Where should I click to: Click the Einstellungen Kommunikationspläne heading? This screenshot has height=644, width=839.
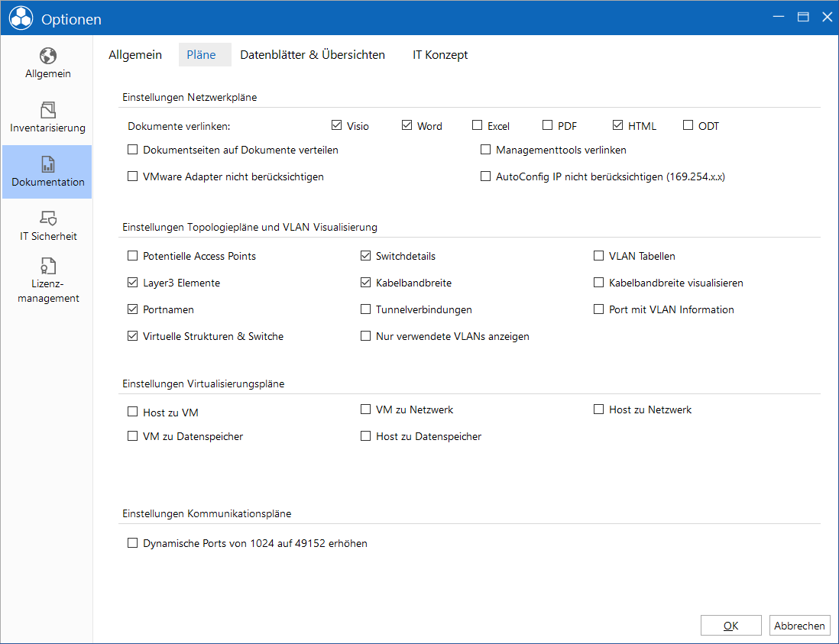(x=206, y=513)
